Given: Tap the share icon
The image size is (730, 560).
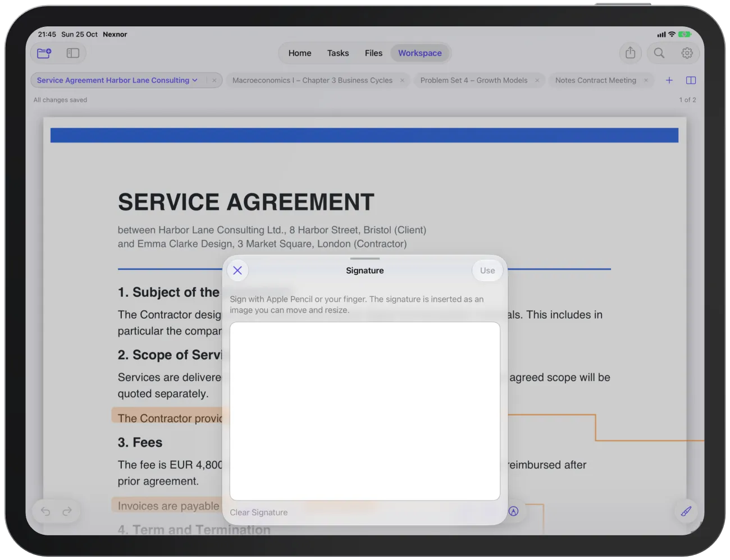Looking at the screenshot, I should [631, 53].
